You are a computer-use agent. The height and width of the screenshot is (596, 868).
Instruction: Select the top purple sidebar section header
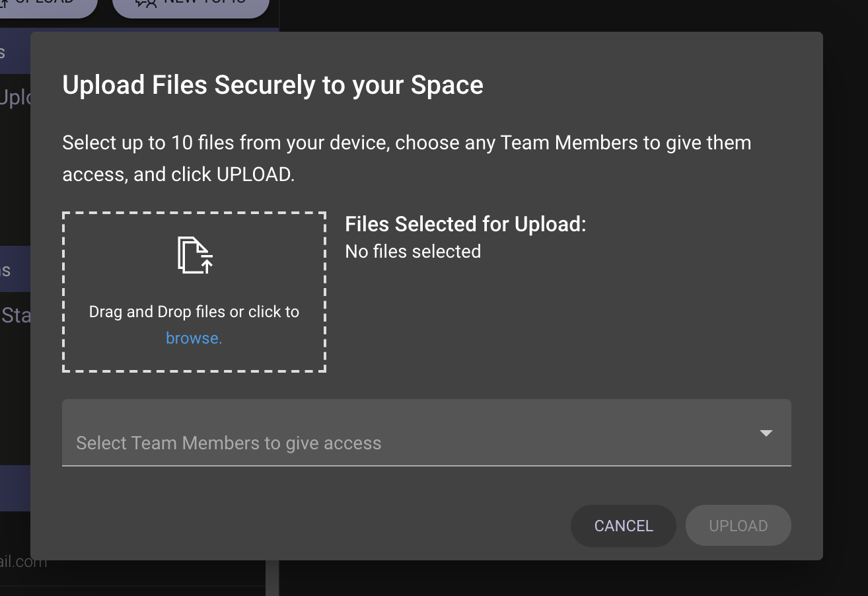[15, 52]
